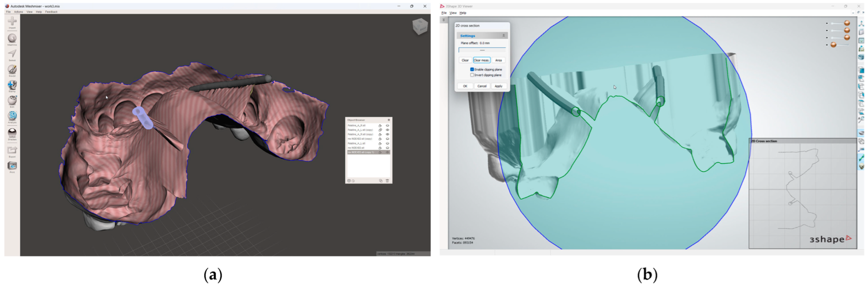Screen dimensions: 868x287
Task: Uncheck Enable clipping plane
Action: point(472,69)
